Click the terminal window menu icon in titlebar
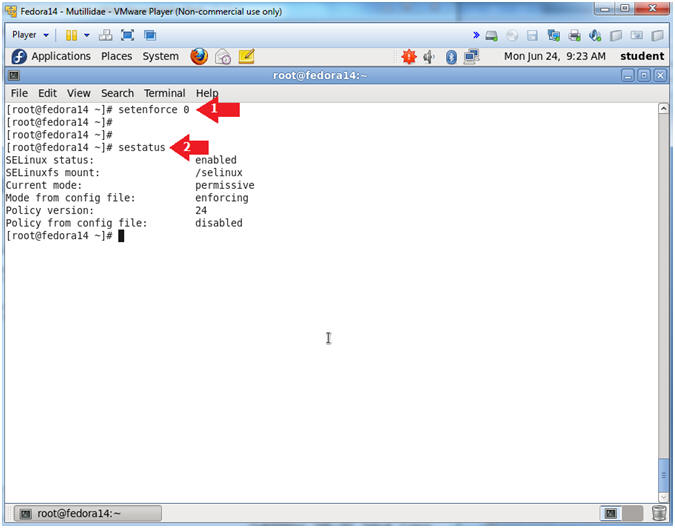Screen dimensions: 675x528 [x=14, y=76]
